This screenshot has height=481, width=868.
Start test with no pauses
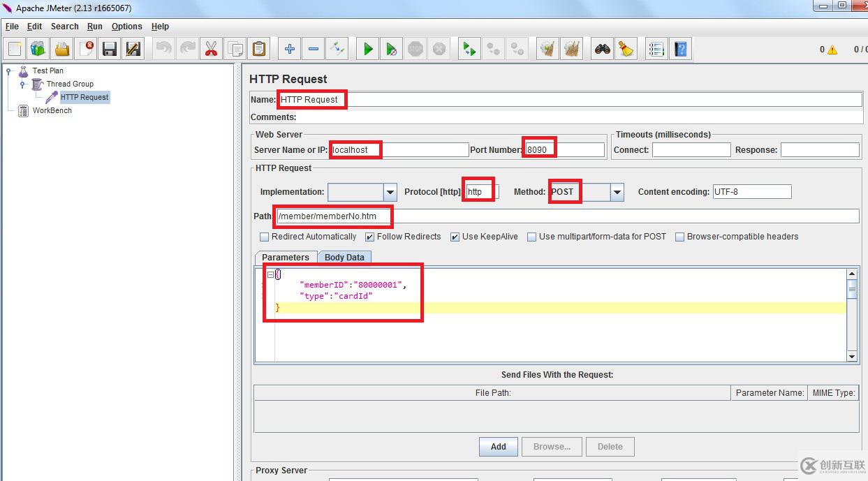click(392, 49)
